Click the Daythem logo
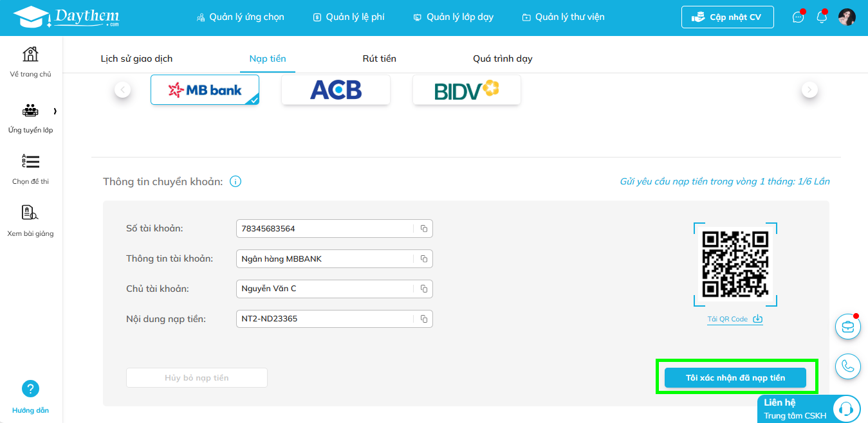This screenshot has width=868, height=423. coord(66,17)
